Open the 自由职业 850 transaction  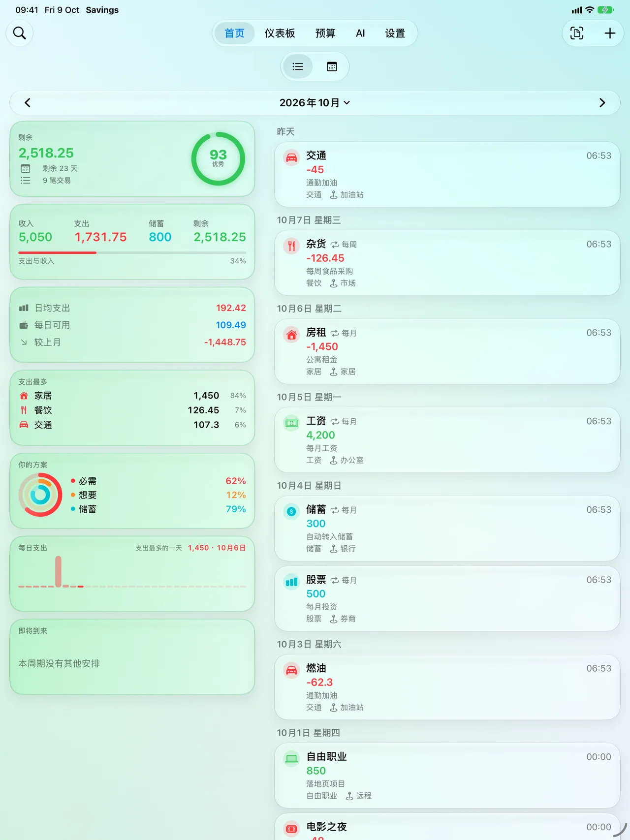447,776
